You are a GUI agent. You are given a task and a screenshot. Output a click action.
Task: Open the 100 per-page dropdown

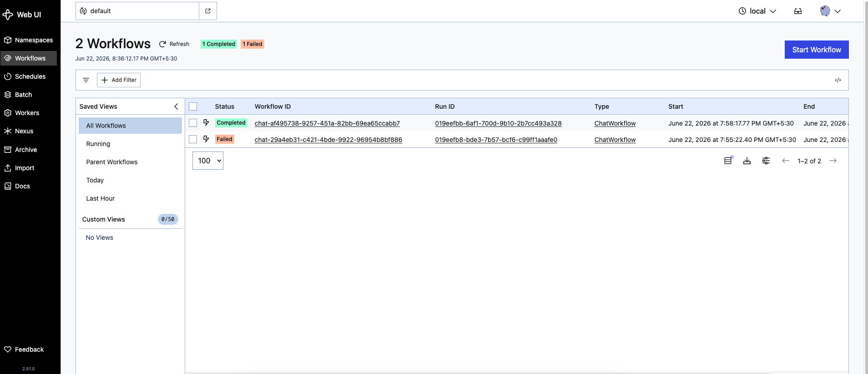pyautogui.click(x=208, y=161)
